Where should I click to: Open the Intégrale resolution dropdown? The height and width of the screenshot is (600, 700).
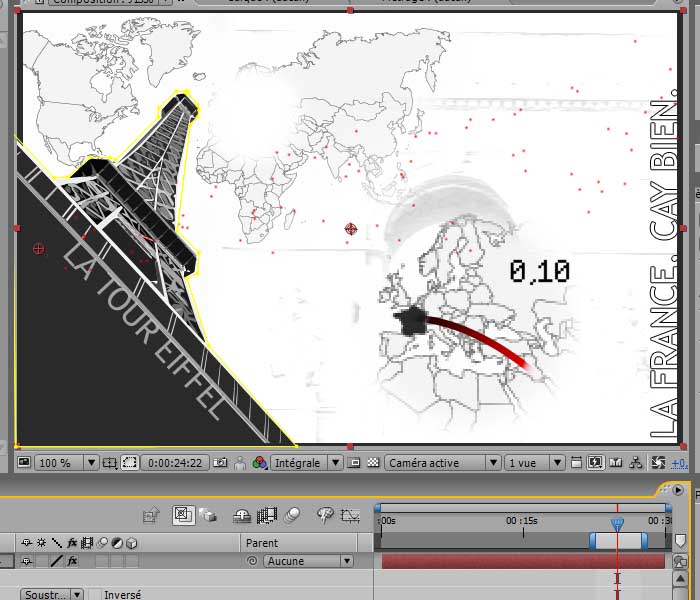coord(306,463)
